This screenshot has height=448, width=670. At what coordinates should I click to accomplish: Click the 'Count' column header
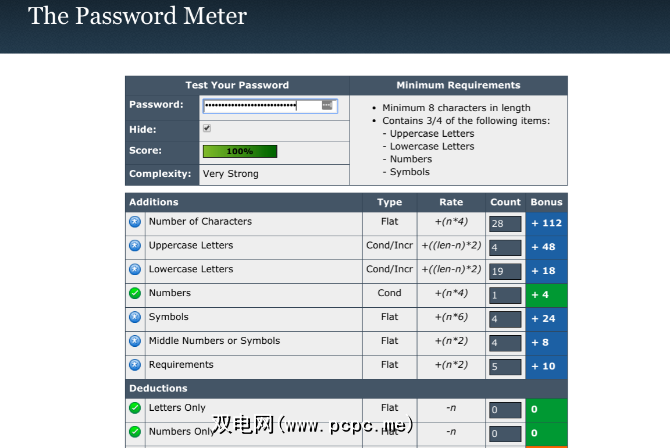505,202
